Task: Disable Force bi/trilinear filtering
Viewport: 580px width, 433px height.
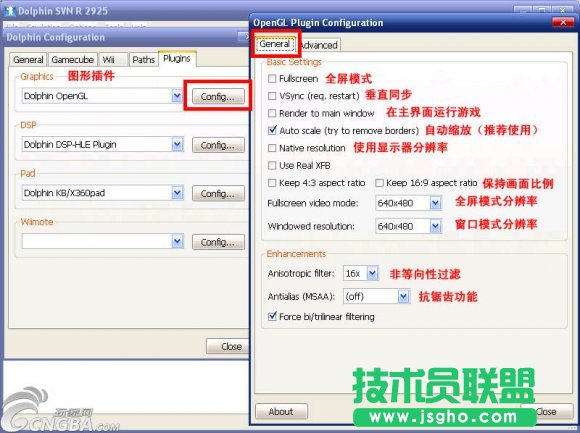Action: (x=272, y=317)
